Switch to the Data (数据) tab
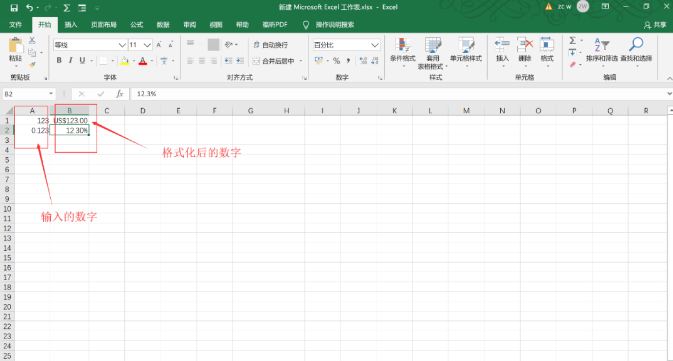The image size is (673, 361). 163,25
